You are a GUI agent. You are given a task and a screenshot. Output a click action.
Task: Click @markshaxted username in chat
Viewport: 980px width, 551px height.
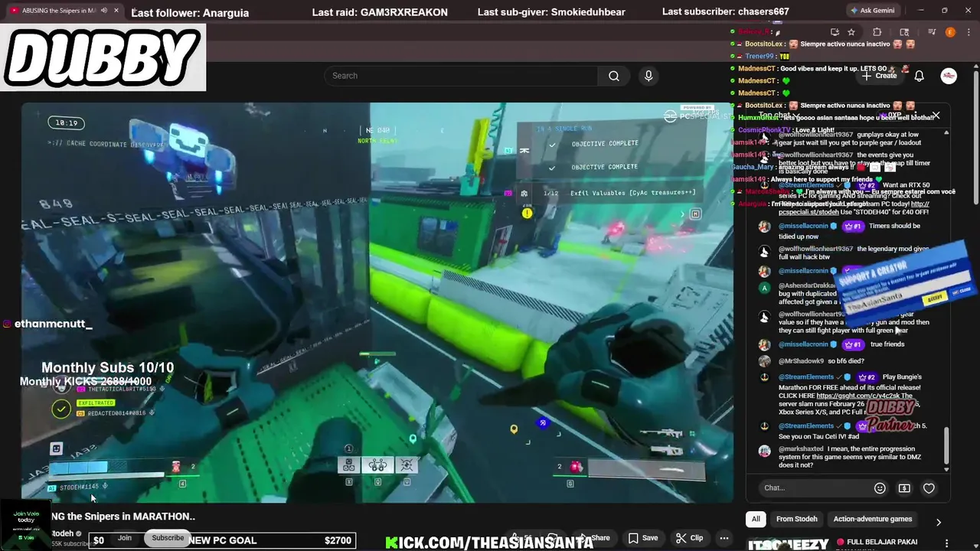click(802, 449)
